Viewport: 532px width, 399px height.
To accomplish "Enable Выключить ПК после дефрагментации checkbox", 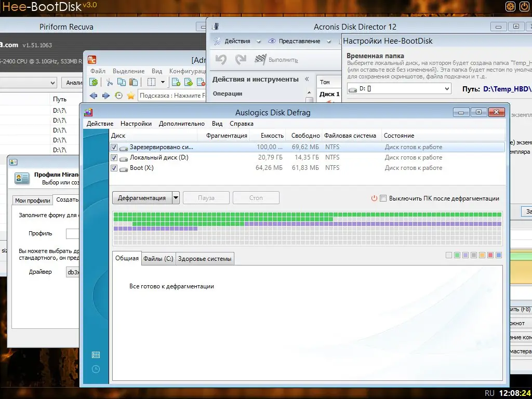I will pyautogui.click(x=383, y=198).
